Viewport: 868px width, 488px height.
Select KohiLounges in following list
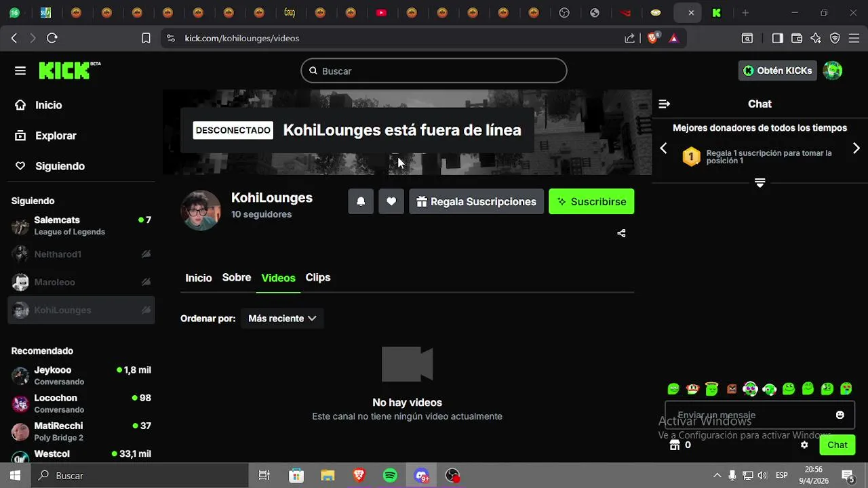tap(81, 310)
